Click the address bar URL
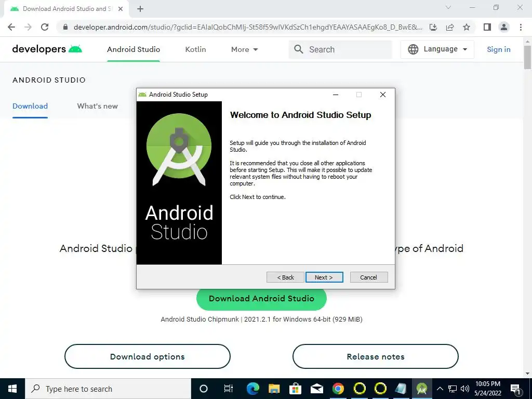532x399 pixels. [248, 27]
